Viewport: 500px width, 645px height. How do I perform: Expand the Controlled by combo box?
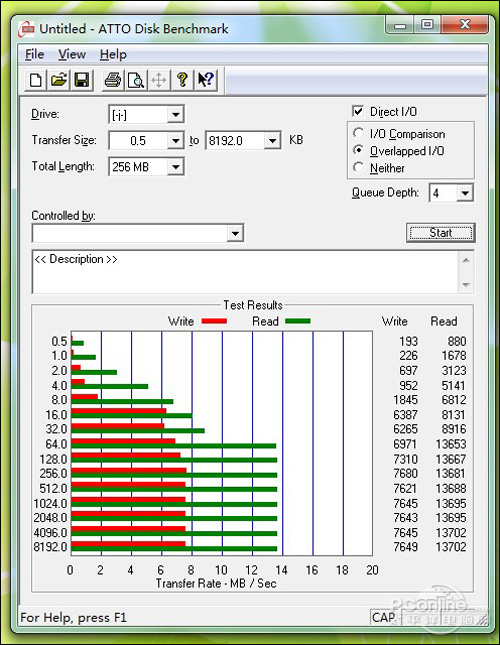235,234
